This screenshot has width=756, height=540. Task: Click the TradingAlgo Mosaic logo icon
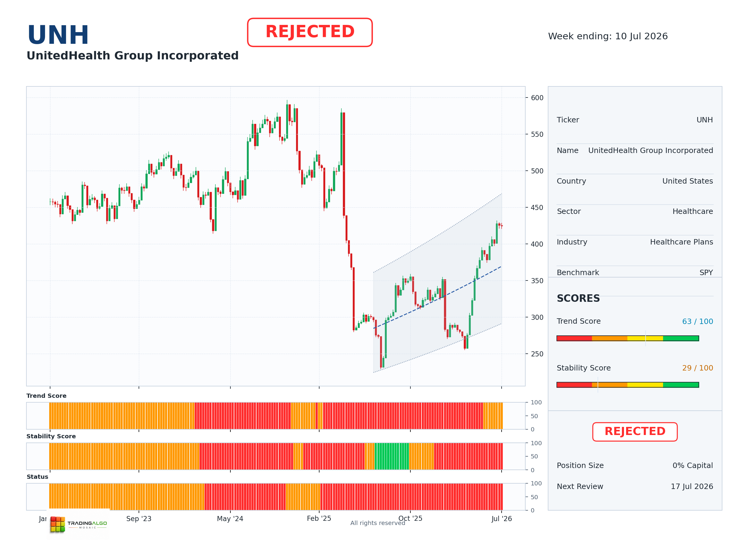pyautogui.click(x=58, y=524)
